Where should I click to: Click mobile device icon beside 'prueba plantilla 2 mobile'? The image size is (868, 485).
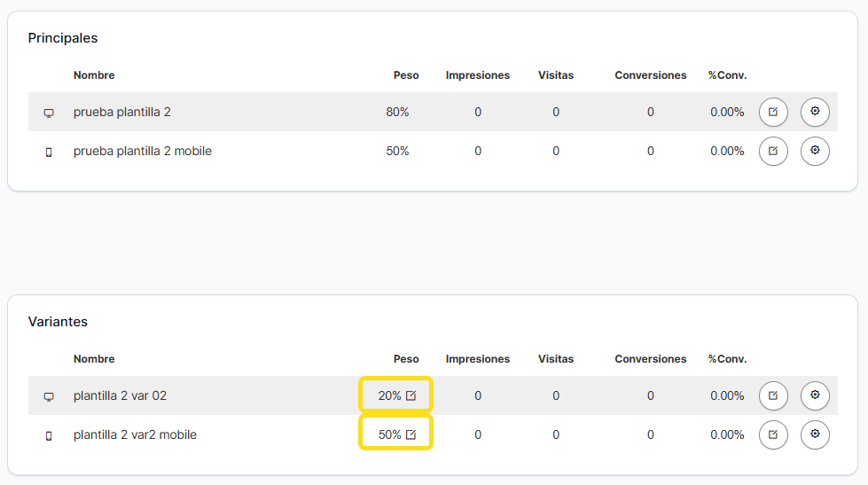pos(49,153)
